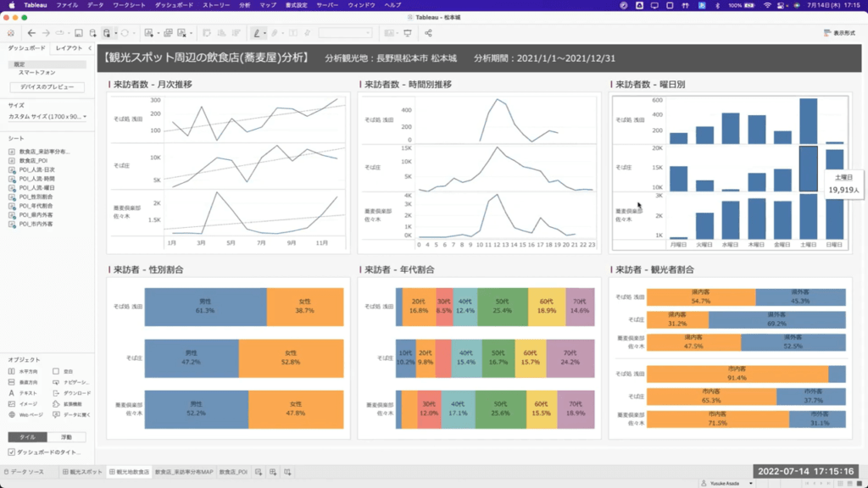Select the タイル layout mode

(27, 437)
